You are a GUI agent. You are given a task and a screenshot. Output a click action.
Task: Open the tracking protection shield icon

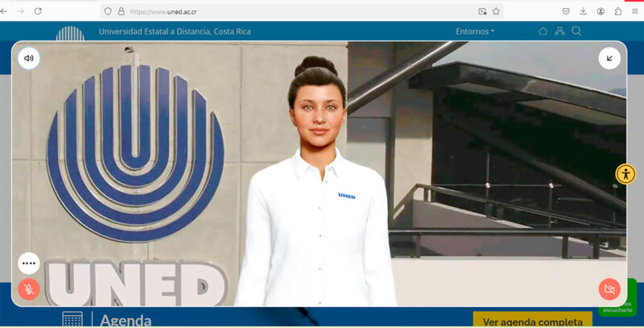[x=108, y=11]
